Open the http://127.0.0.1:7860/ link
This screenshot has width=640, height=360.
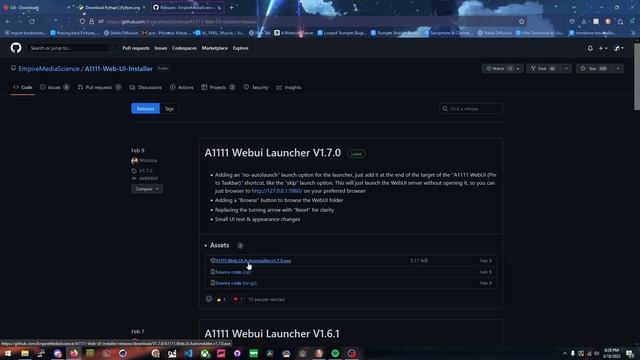pos(277,191)
